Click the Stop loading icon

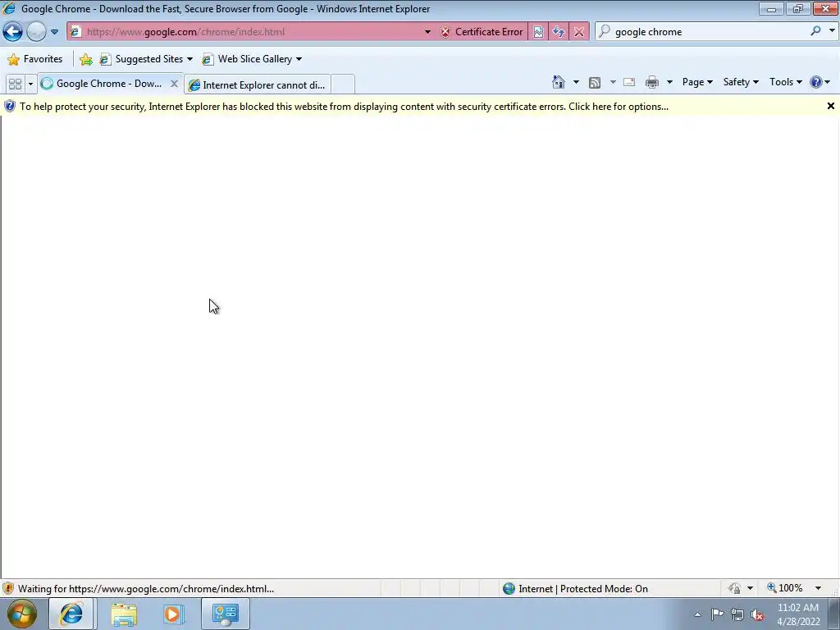tap(579, 32)
